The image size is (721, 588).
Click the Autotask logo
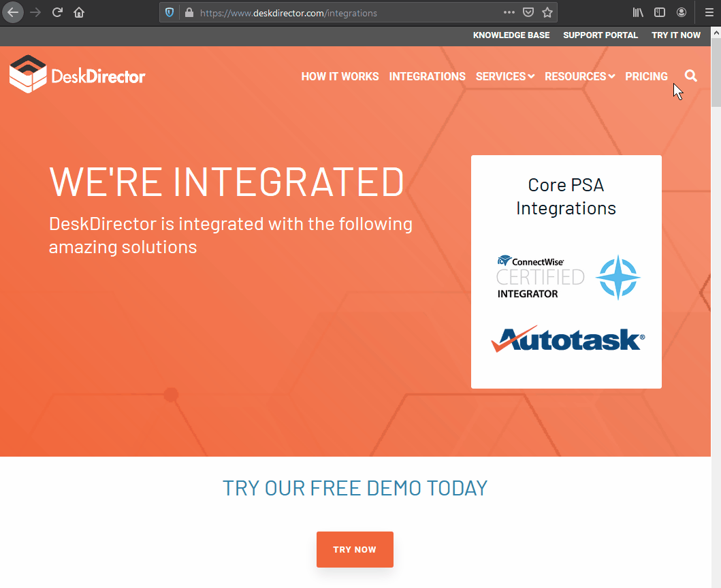[568, 340]
